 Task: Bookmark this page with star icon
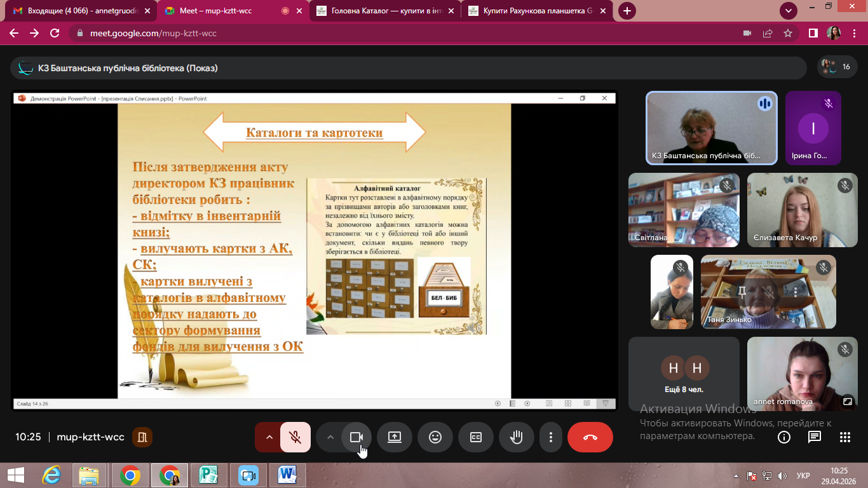788,33
